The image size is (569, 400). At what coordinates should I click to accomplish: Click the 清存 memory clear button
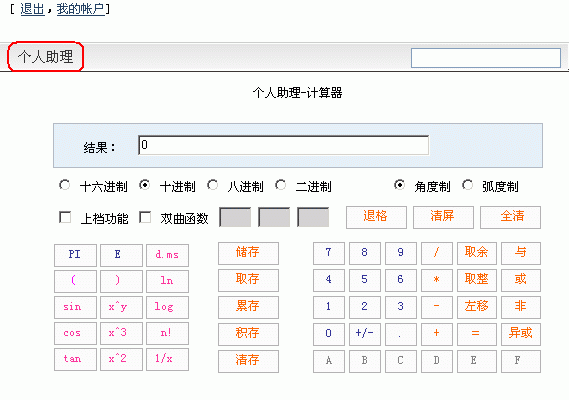tap(249, 362)
